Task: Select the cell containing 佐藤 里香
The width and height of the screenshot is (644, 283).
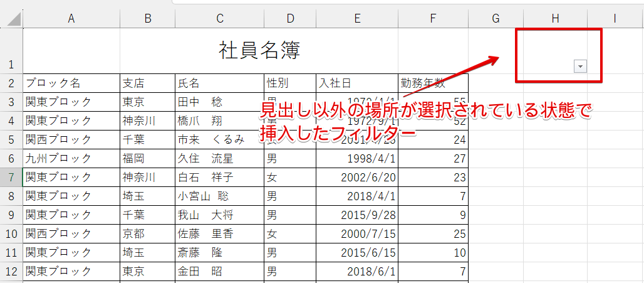Action: coord(220,233)
